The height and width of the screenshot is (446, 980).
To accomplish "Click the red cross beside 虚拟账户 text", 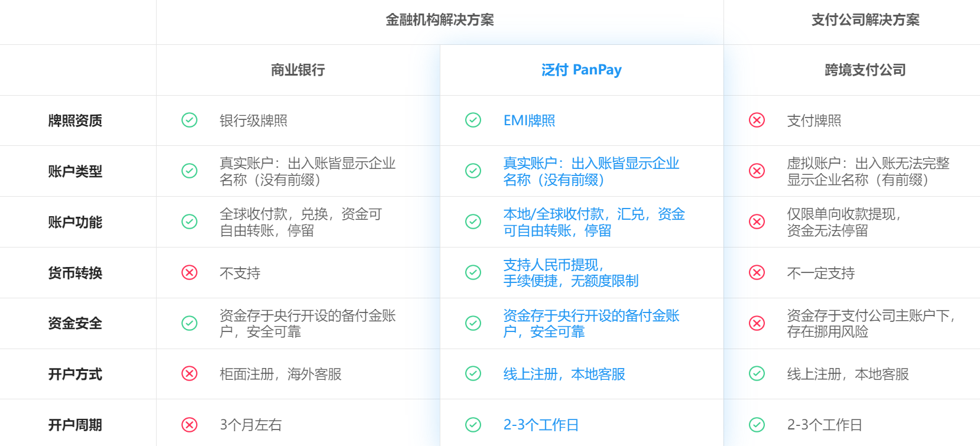I will pyautogui.click(x=757, y=171).
